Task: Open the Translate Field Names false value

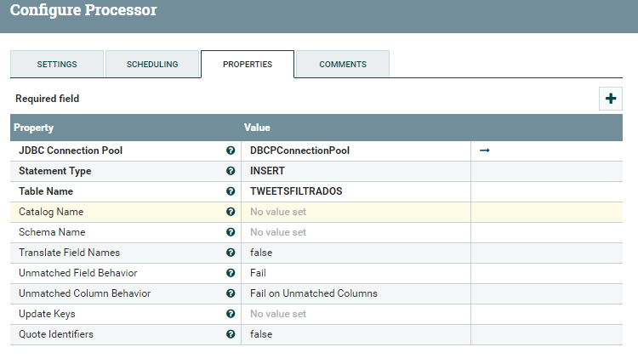Action: (261, 253)
